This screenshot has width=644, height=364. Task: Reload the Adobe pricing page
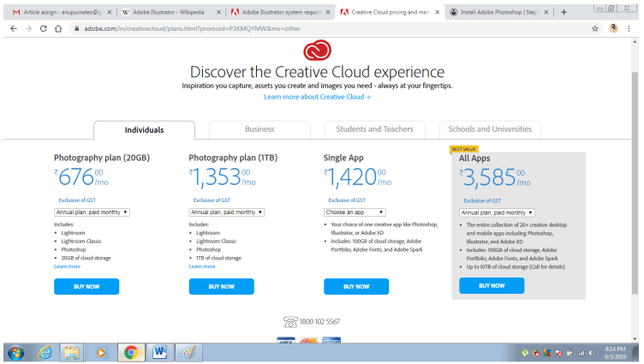(x=43, y=29)
